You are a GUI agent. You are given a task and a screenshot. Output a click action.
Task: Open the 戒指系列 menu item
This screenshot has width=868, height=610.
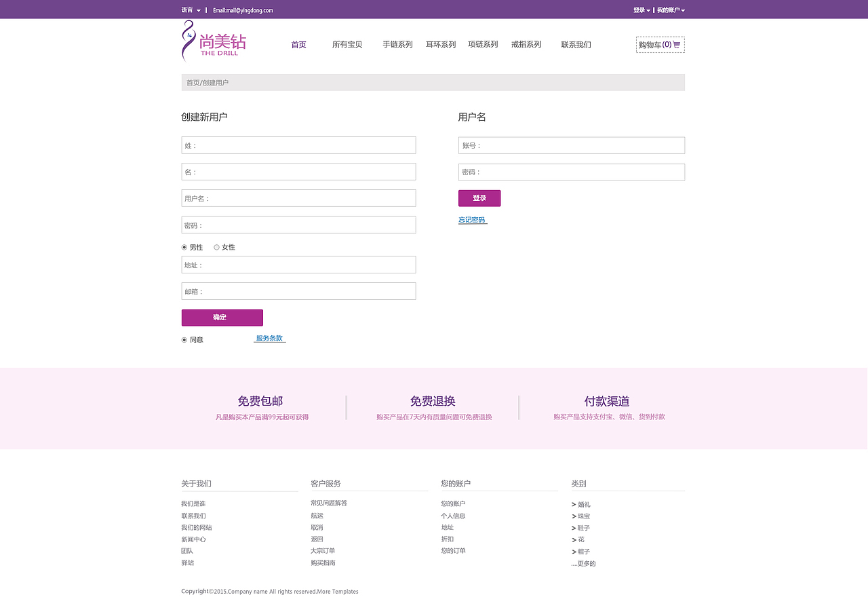(x=526, y=44)
